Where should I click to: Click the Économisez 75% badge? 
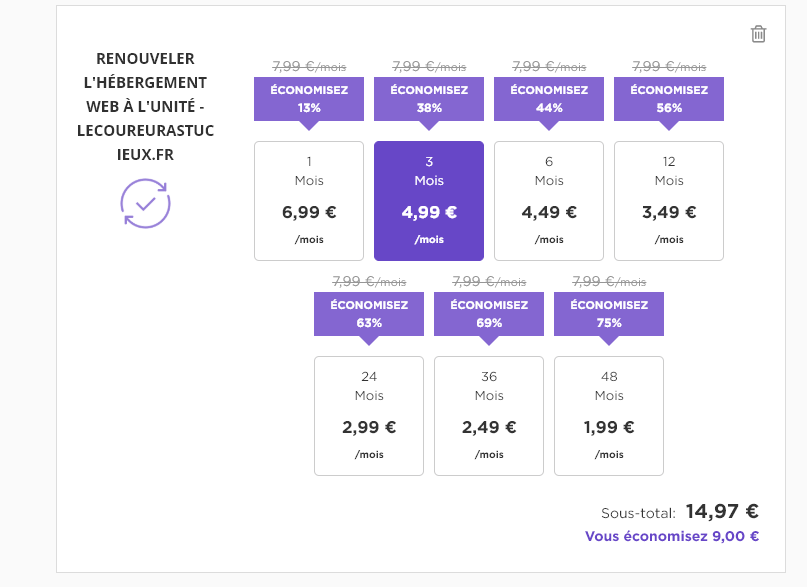tap(609, 314)
